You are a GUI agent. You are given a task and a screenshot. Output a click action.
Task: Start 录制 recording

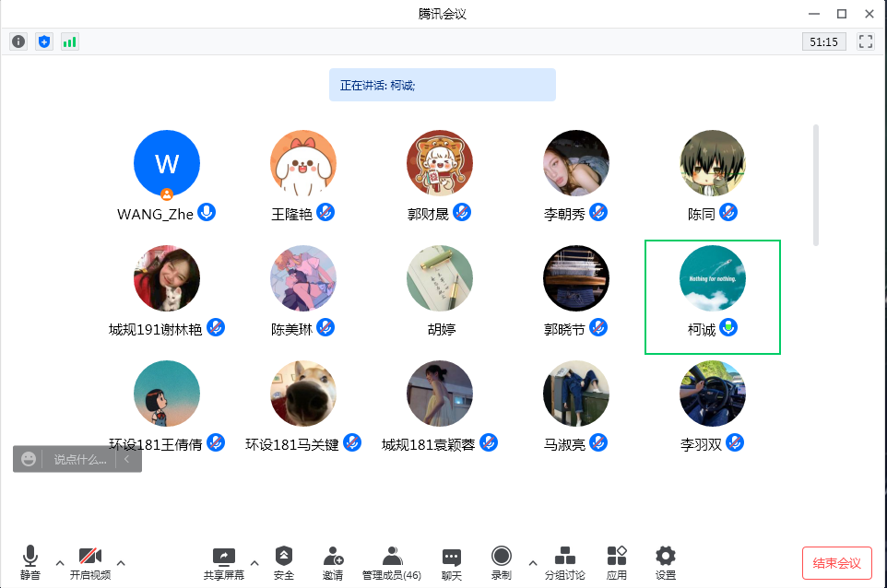501,561
